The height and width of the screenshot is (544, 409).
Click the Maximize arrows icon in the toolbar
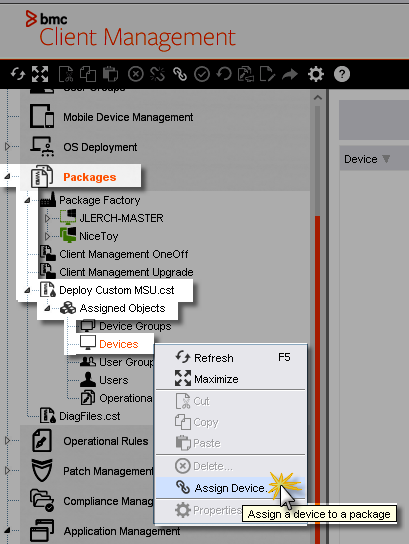coord(40,74)
